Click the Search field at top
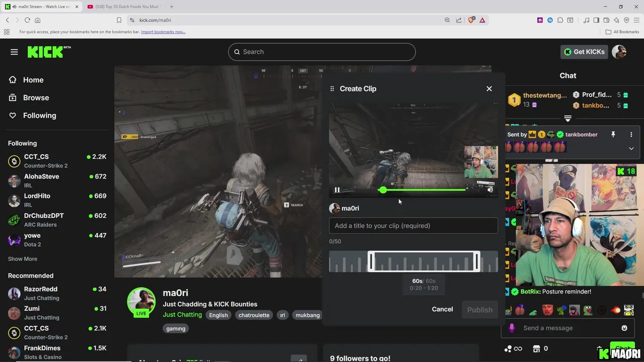 click(x=322, y=52)
